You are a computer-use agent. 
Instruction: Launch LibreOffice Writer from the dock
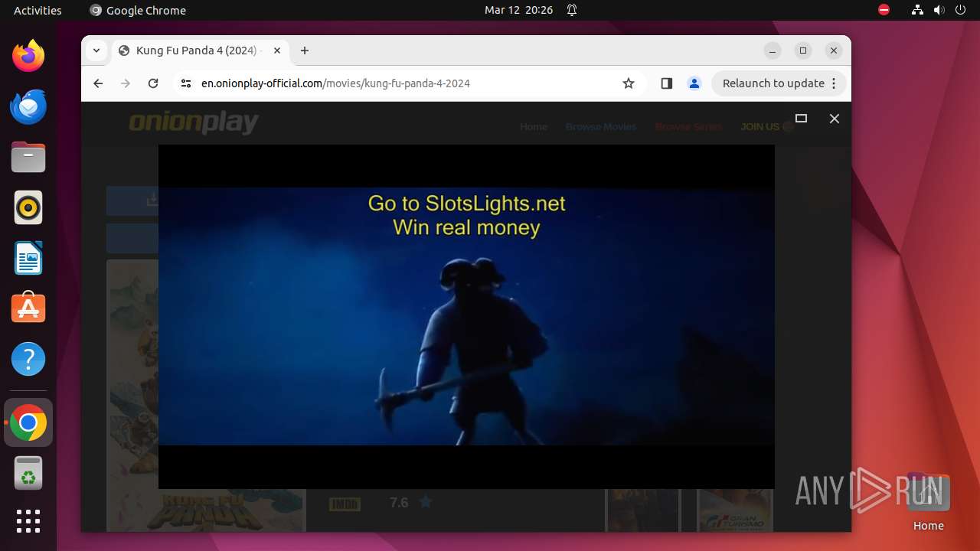coord(28,258)
